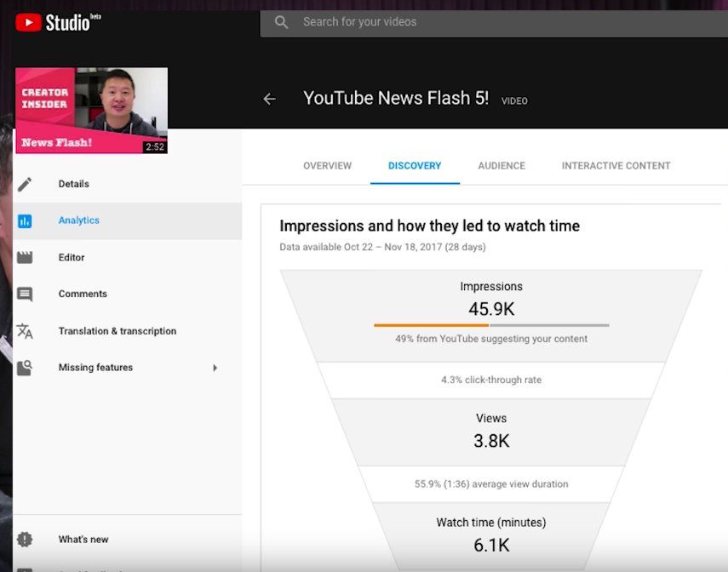
Task: Click the 2:52 duration badge on thumbnail
Action: (x=155, y=146)
